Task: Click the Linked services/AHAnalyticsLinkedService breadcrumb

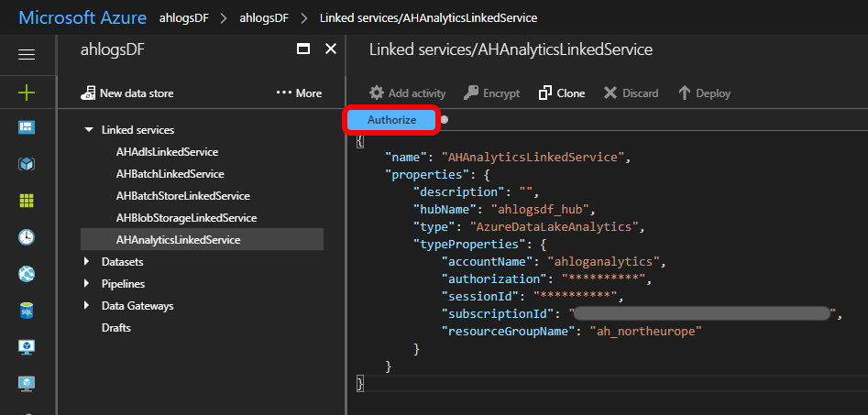Action: [428, 17]
